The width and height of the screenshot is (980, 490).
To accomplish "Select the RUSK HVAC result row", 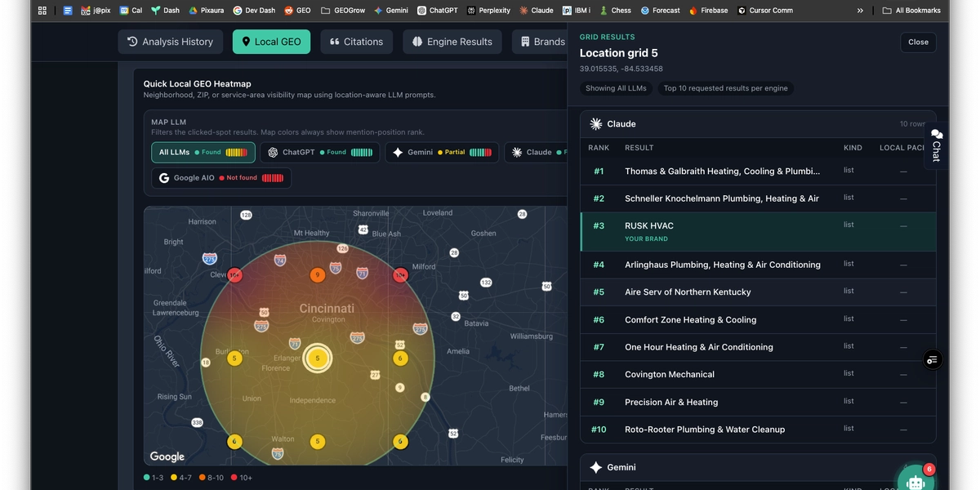I will coord(758,232).
